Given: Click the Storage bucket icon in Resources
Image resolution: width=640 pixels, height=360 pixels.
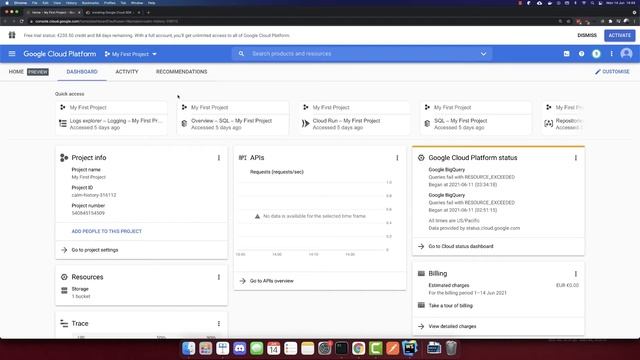Looking at the screenshot, I should (64, 291).
